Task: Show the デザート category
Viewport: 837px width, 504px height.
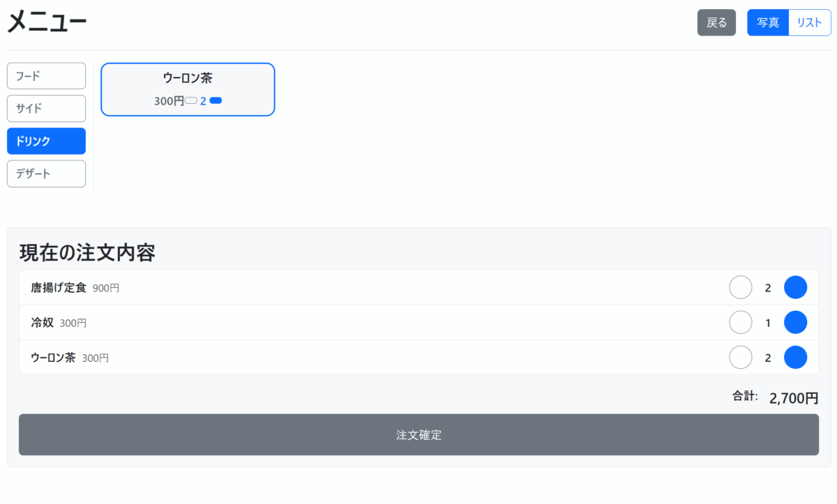Action: (46, 174)
